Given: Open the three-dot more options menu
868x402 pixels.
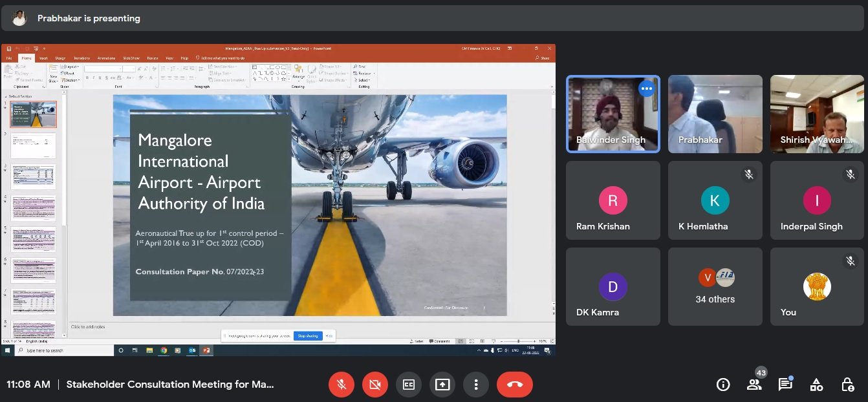Looking at the screenshot, I should coord(476,385).
